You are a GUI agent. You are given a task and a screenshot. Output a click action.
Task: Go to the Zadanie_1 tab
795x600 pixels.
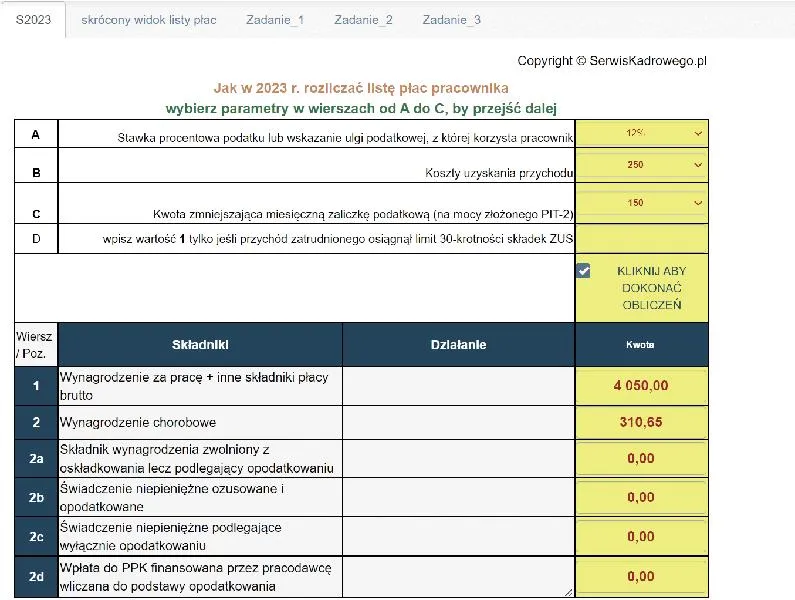pos(275,20)
